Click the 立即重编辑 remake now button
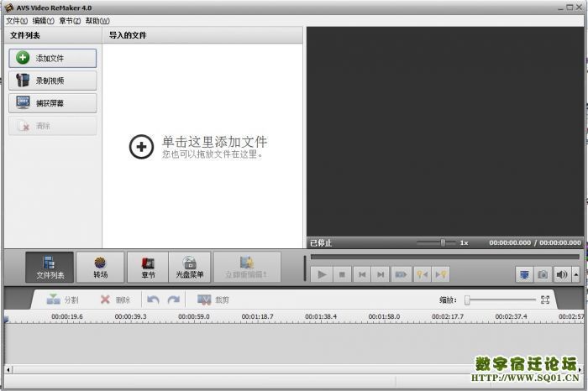The image size is (588, 391). tap(247, 267)
